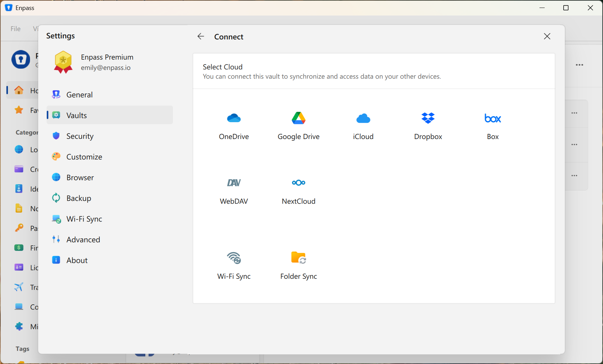Click the sync description text under Select Cloud
The height and width of the screenshot is (364, 603).
click(322, 77)
